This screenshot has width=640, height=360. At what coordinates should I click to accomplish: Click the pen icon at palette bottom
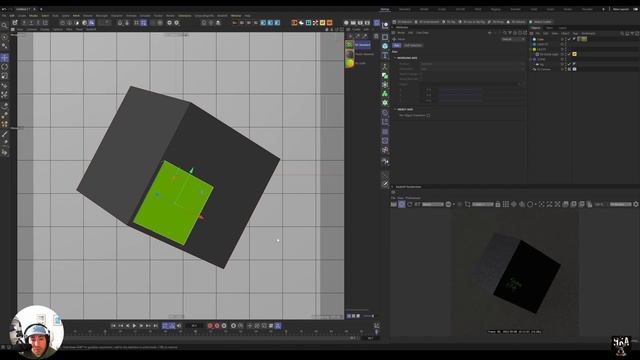[385, 184]
